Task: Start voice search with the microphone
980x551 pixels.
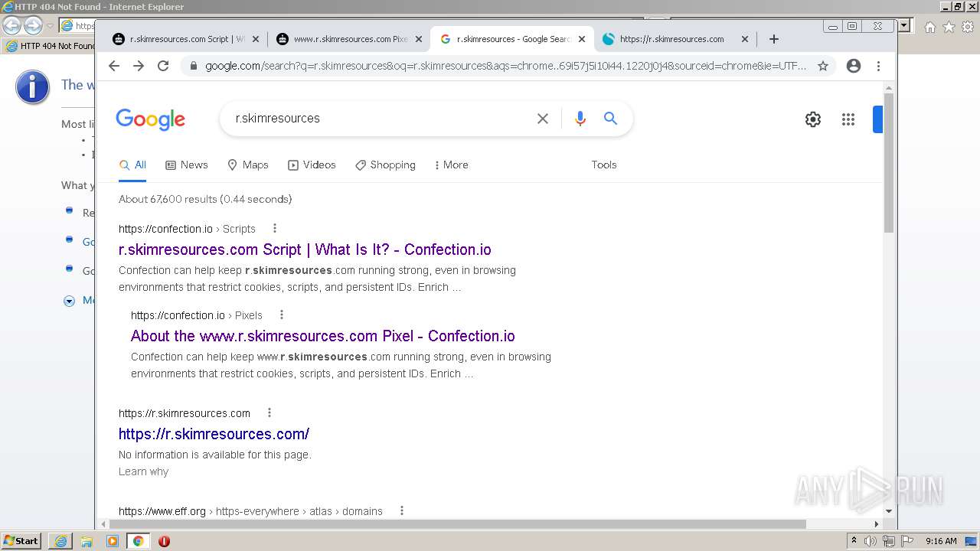Action: (580, 119)
